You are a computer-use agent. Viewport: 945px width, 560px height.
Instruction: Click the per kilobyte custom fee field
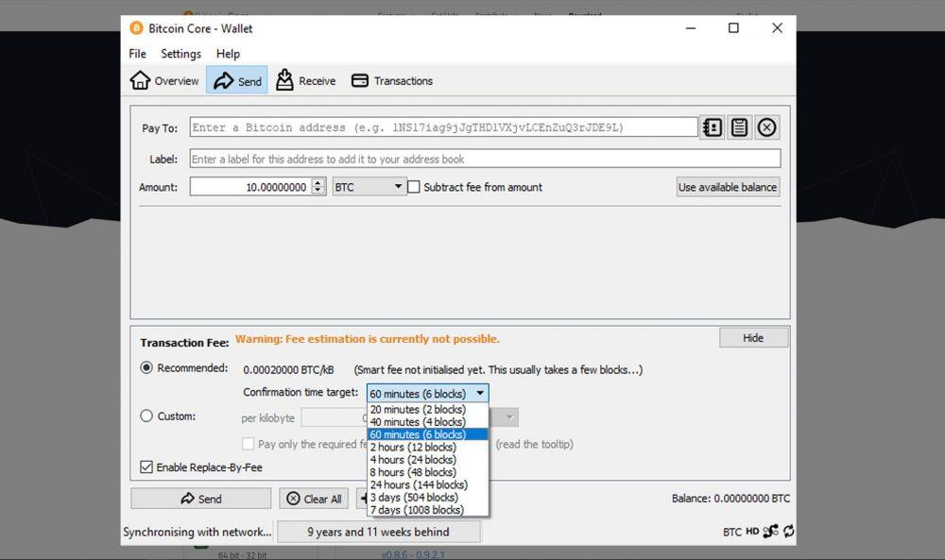[x=335, y=417]
